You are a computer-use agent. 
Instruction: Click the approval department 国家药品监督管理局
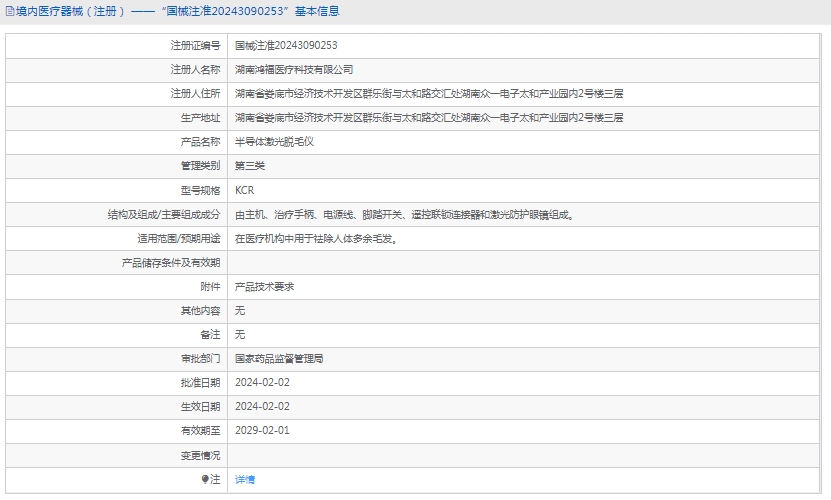pos(278,358)
